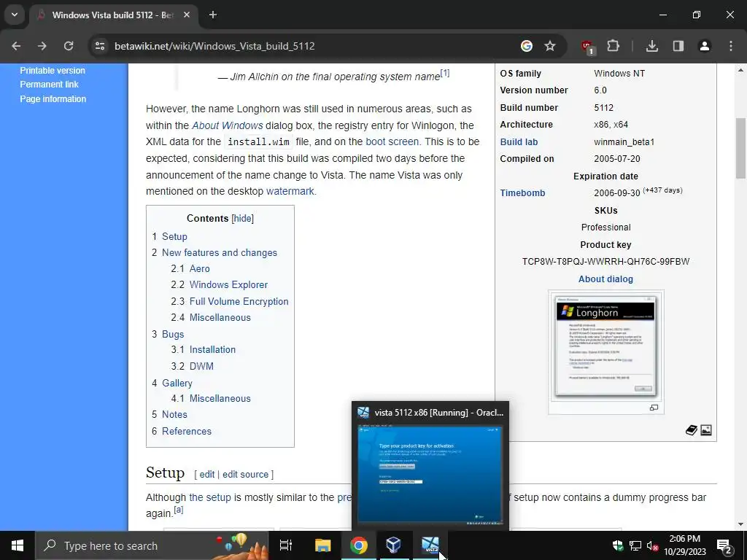Toggle the browser side panel
This screenshot has width=747, height=560.
click(x=678, y=46)
